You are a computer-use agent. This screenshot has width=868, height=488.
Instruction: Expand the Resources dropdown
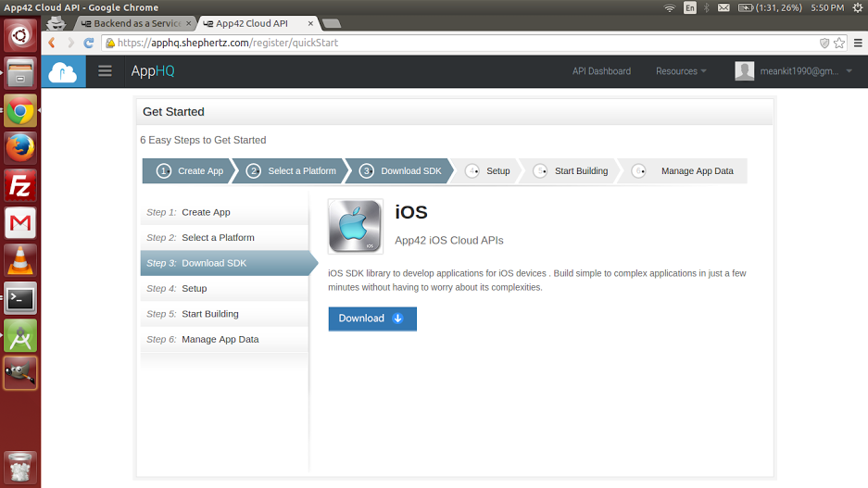click(681, 71)
